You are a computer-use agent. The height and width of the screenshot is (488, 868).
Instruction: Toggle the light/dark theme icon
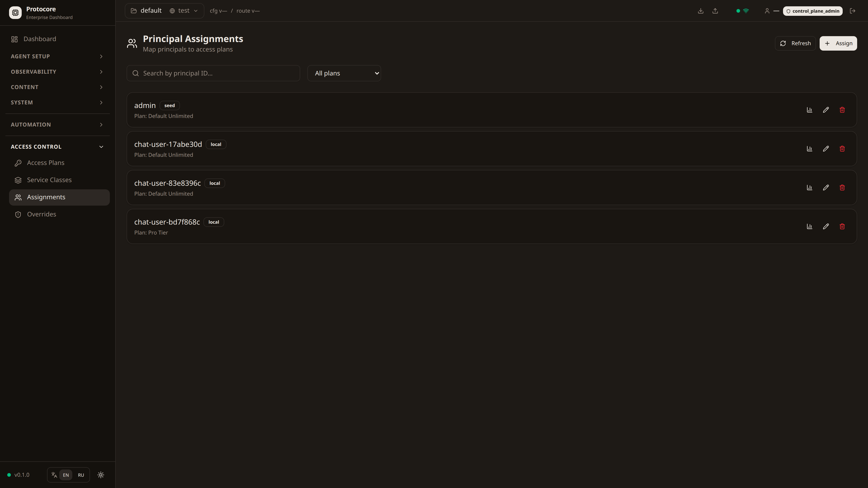point(101,475)
